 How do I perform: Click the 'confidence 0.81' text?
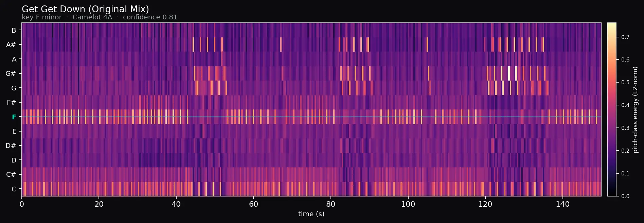click(x=150, y=17)
